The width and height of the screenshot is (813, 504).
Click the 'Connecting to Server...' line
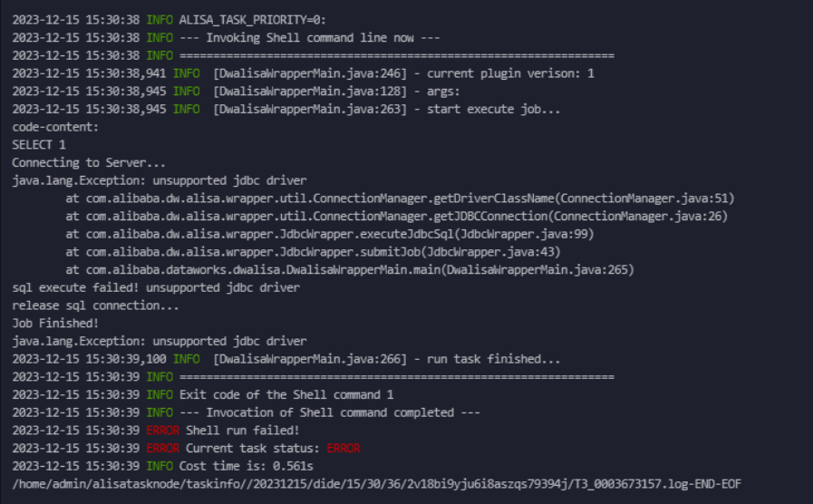click(x=89, y=163)
